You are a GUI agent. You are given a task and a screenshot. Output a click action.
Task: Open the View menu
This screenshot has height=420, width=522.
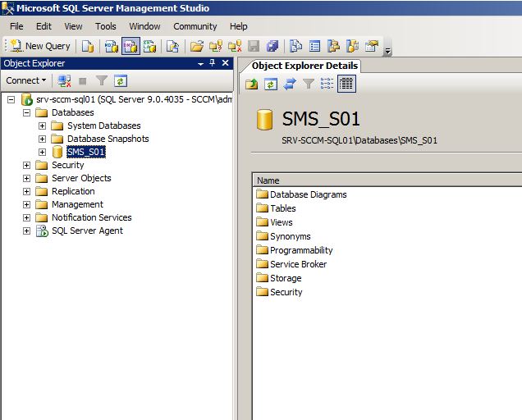pyautogui.click(x=73, y=26)
